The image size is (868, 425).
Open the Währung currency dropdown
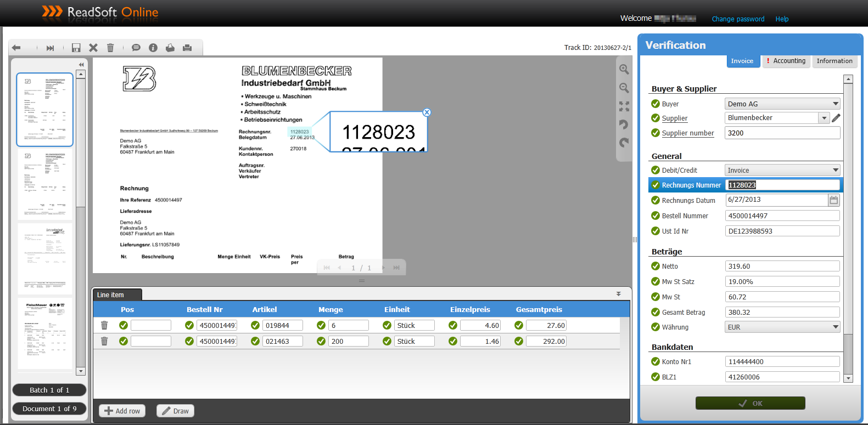[782, 327]
